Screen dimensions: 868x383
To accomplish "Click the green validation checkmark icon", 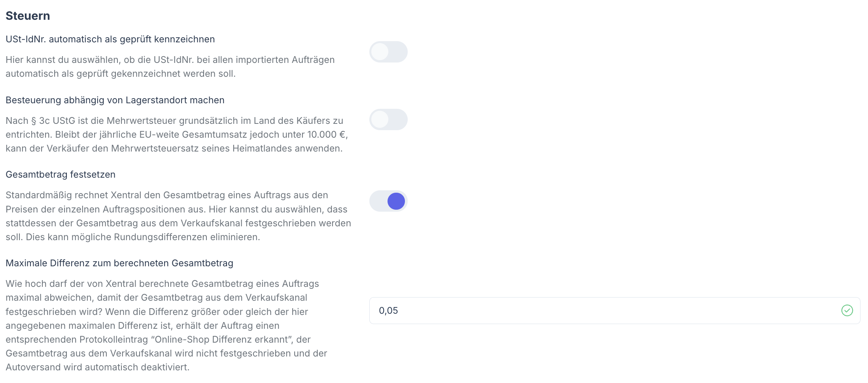I will (x=847, y=311).
